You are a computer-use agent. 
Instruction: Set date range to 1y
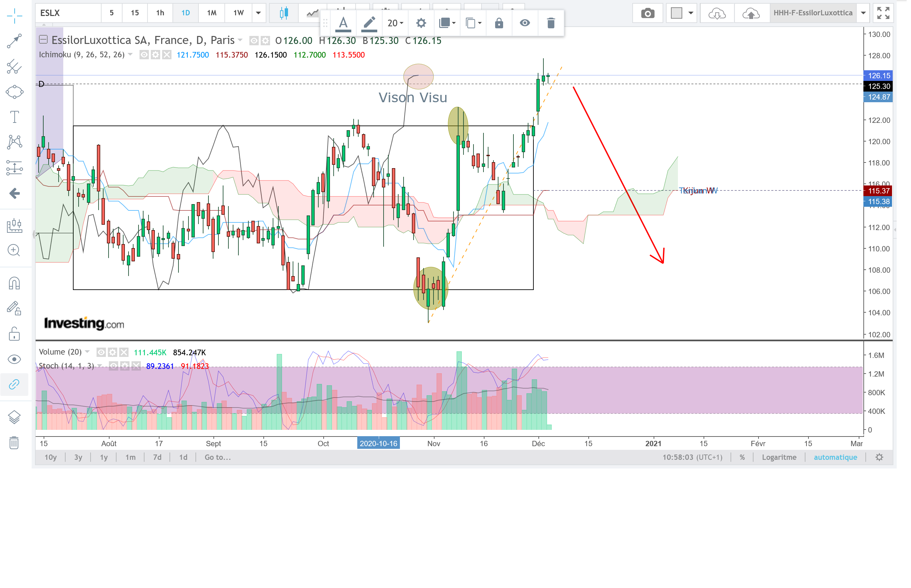pos(104,457)
